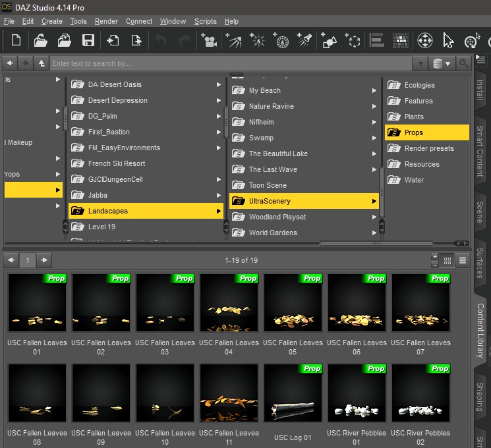Viewport: 491px width, 448px height.
Task: Save the scene with floppy disk icon
Action: point(88,41)
